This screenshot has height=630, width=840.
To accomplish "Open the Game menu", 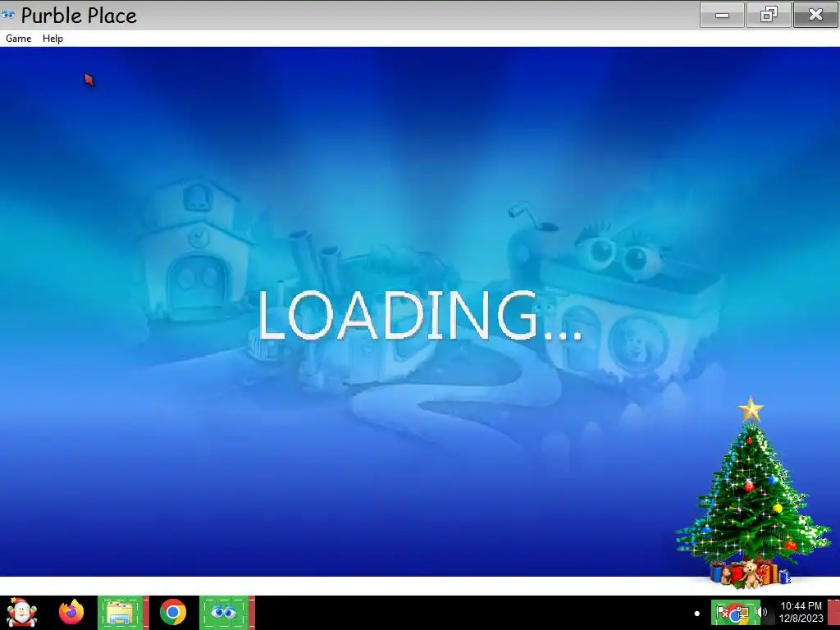I will [x=18, y=39].
